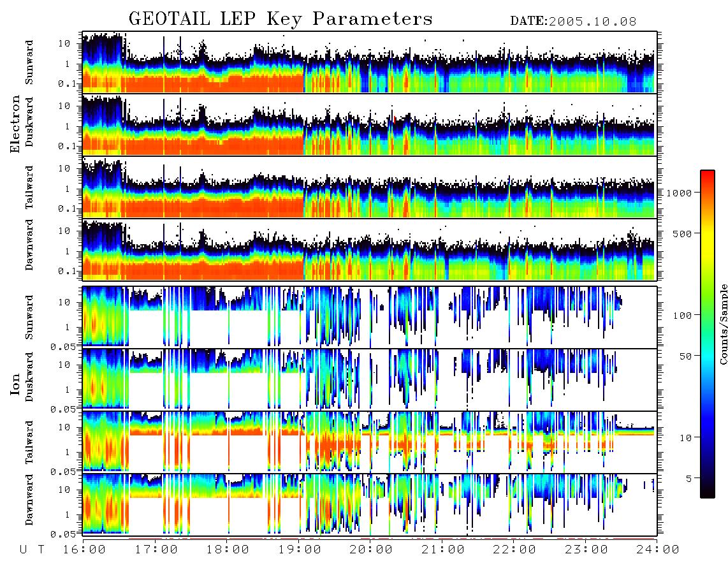
Task: Click the 20:00 time tick label
Action: pyautogui.click(x=372, y=550)
